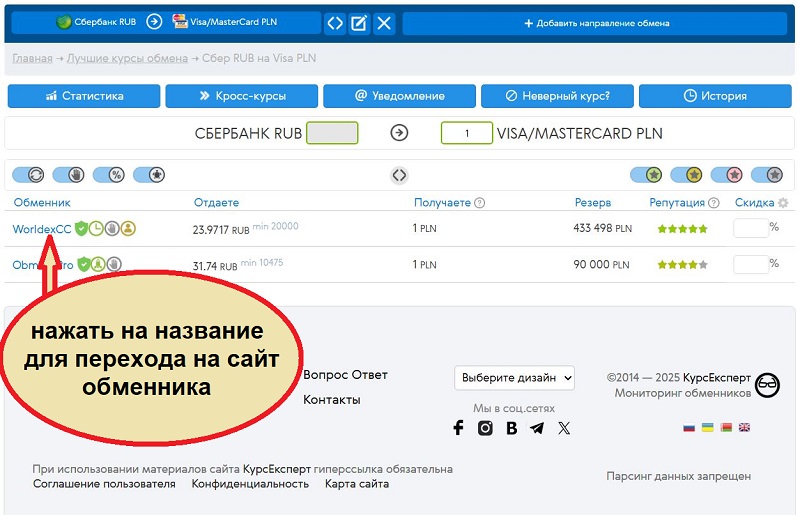Screen dimensions: 800x515
Task: Open the Вопрос Ответ footer link
Action: pyautogui.click(x=345, y=375)
